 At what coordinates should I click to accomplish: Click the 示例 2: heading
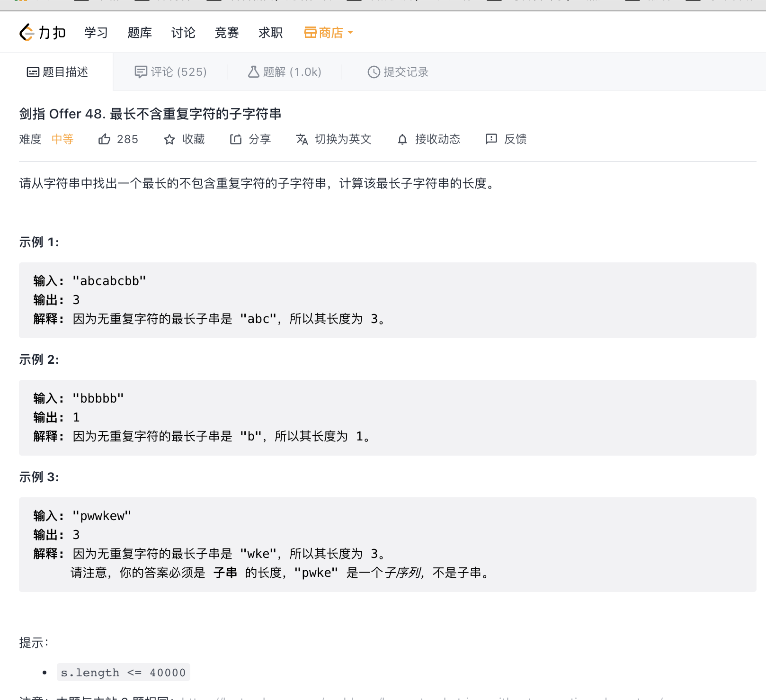point(39,359)
